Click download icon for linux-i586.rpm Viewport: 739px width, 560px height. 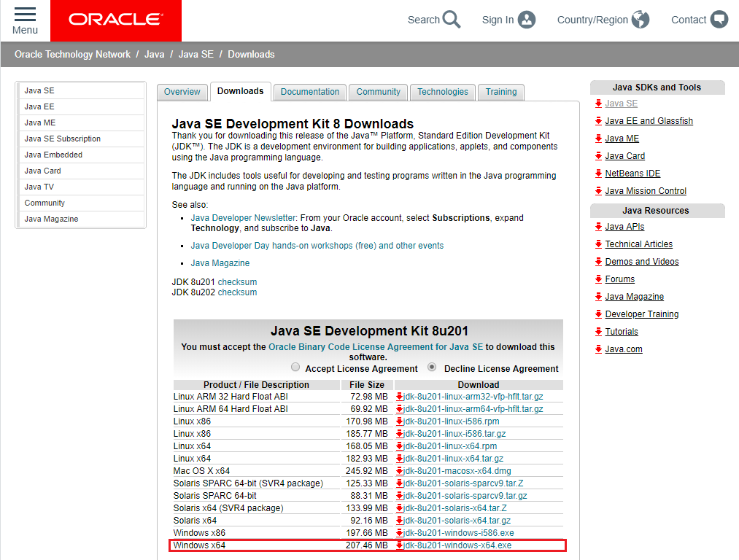point(399,421)
